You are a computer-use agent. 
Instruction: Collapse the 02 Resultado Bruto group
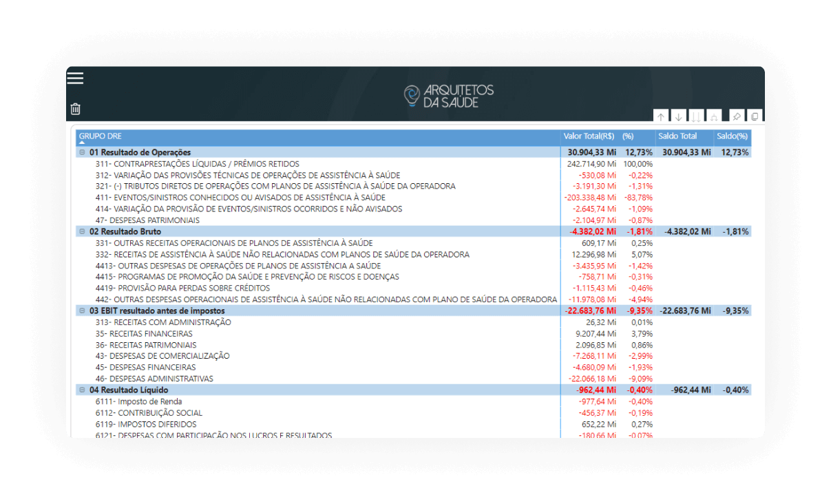[82, 231]
